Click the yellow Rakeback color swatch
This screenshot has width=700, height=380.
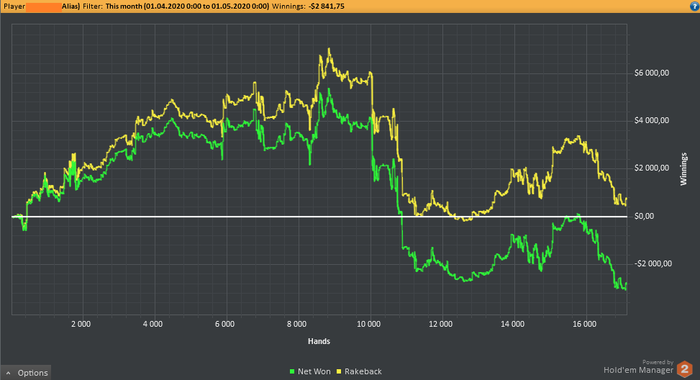coord(339,372)
